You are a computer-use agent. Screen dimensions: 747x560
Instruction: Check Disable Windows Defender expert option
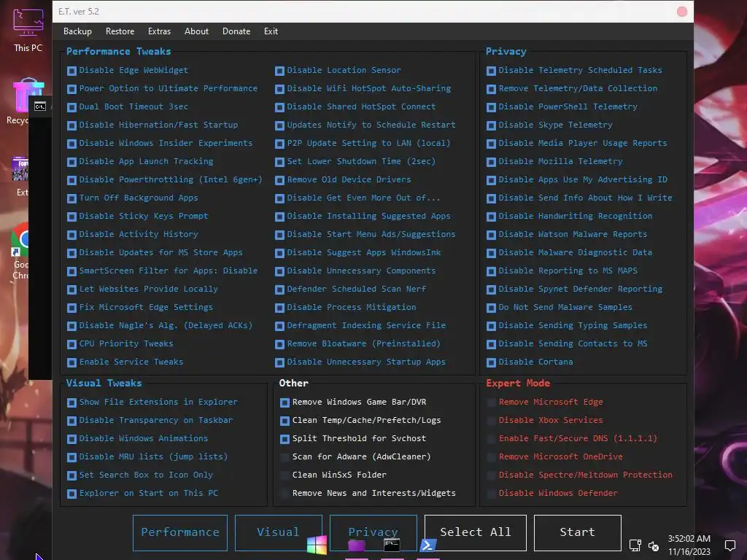491,494
